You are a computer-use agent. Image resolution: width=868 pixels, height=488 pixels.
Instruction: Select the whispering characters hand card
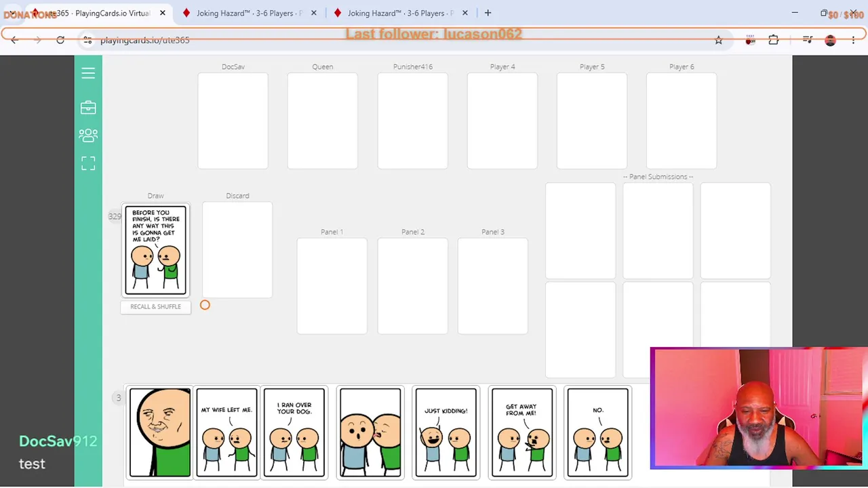[x=370, y=433]
